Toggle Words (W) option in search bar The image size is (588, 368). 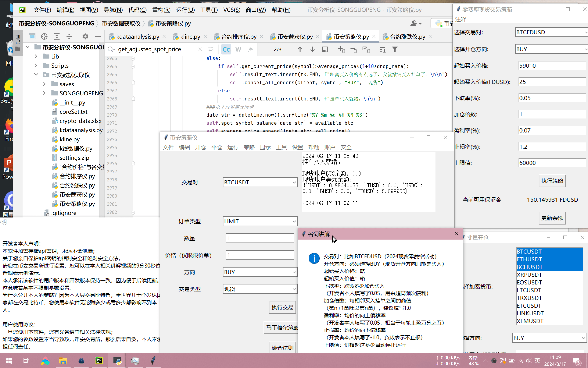tap(238, 49)
